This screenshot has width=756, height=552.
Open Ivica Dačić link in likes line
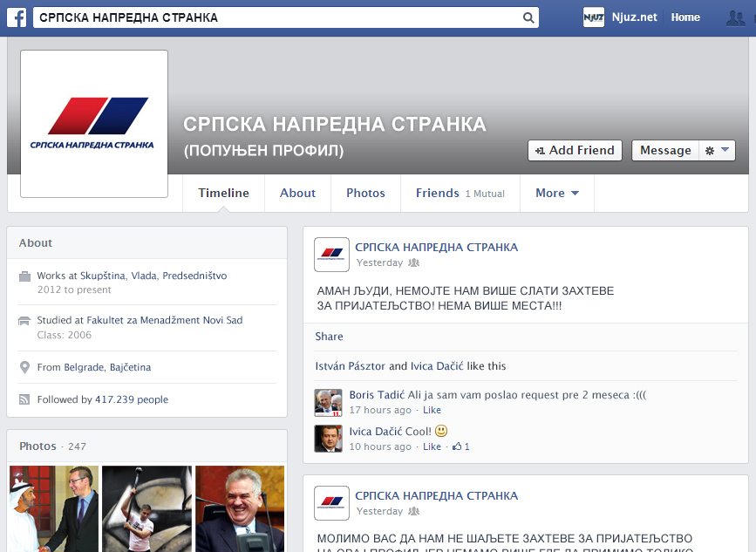pyautogui.click(x=437, y=366)
